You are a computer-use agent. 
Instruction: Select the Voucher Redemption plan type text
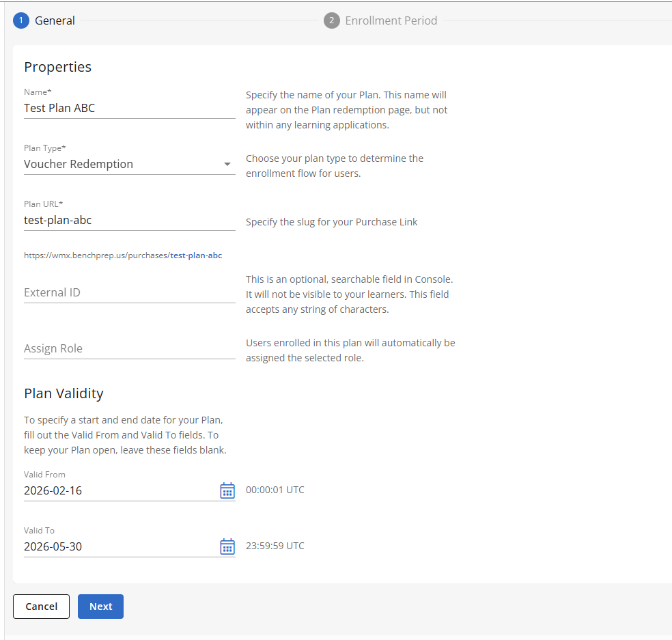[x=79, y=164]
